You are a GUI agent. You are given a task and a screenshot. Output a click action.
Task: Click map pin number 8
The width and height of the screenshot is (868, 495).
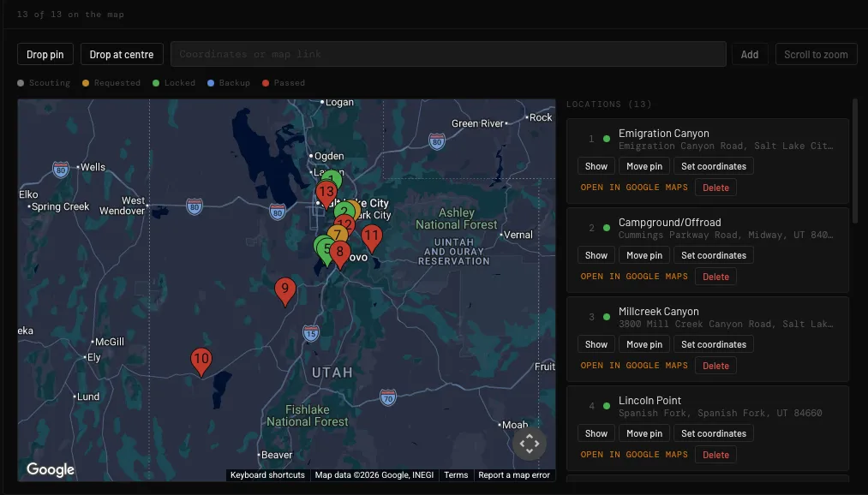[x=340, y=255]
